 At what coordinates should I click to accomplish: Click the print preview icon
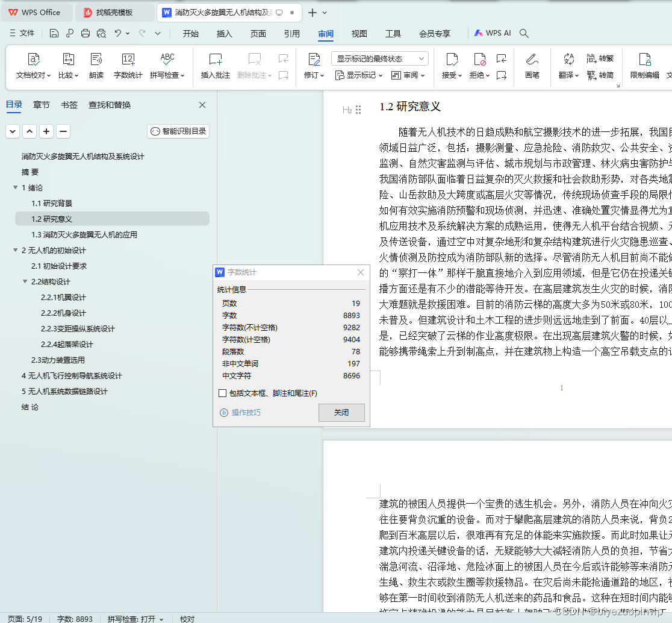[x=102, y=34]
